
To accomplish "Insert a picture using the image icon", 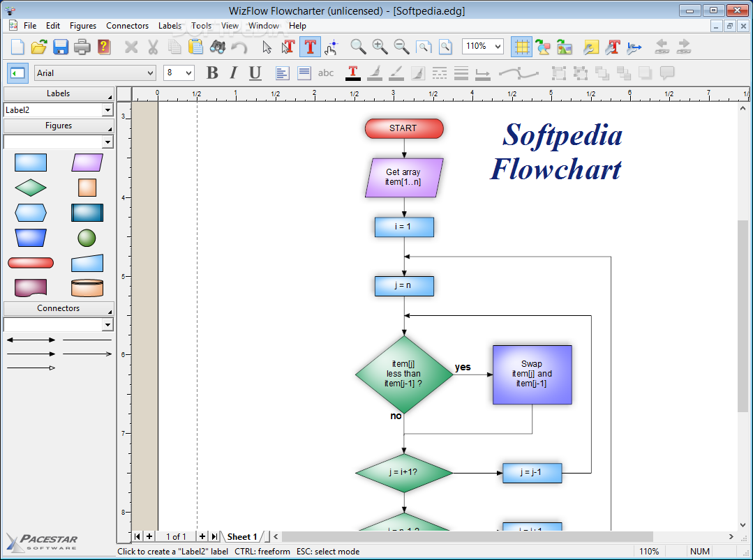I will pos(565,47).
